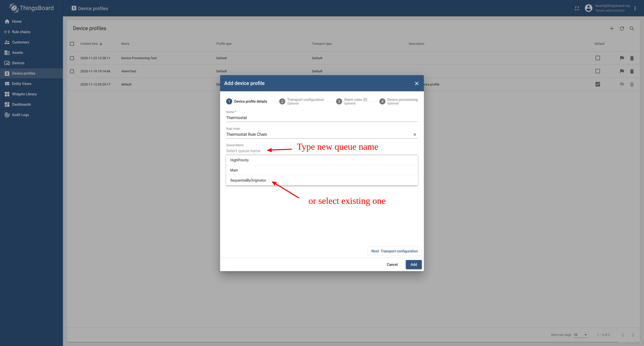The height and width of the screenshot is (346, 644).
Task: Select HighPriority from the queue list
Action: 239,160
